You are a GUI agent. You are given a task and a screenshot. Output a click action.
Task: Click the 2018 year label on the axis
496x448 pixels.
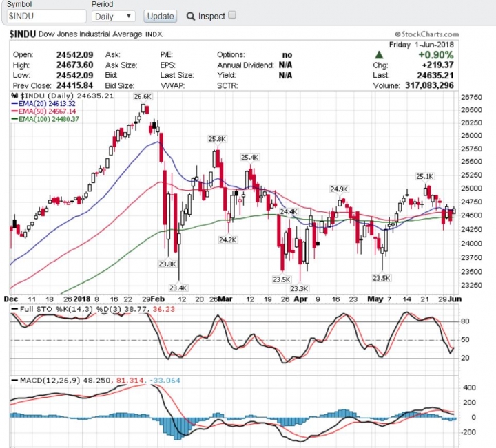(81, 299)
